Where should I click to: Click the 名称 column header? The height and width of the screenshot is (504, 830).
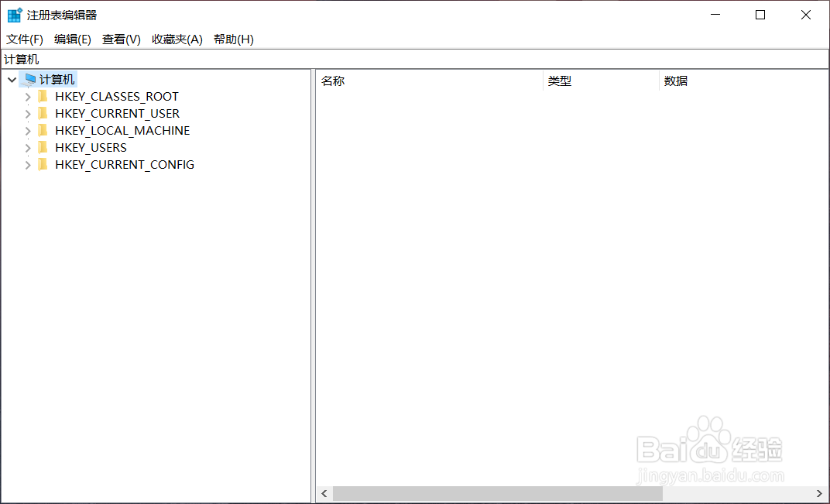pyautogui.click(x=429, y=81)
